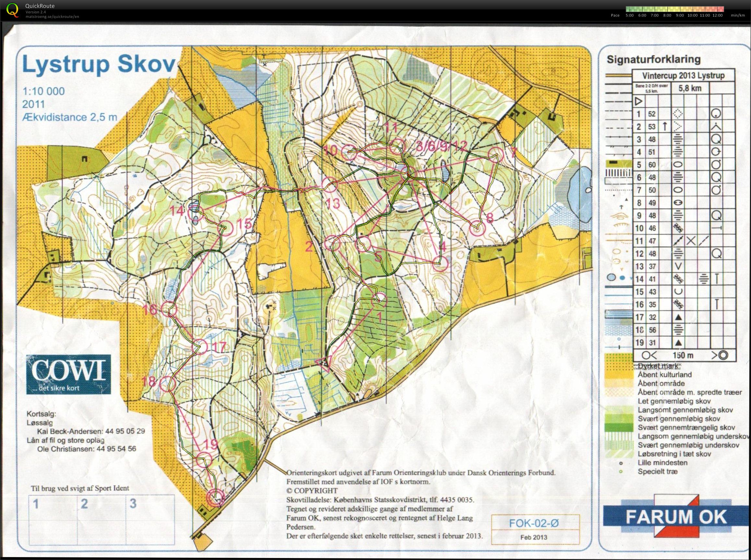The width and height of the screenshot is (751, 560).
Task: Select control circle 13 on the map
Action: pos(329,184)
